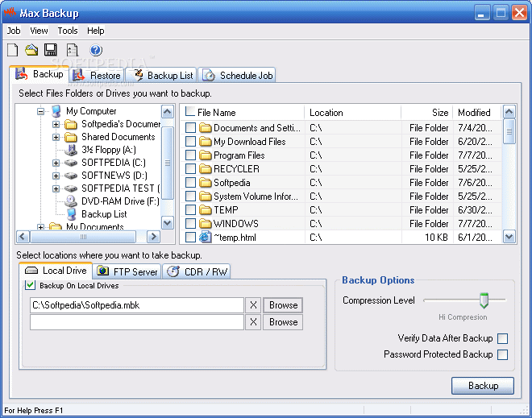
Task: Switch to the Schedule Job tab
Action: pyautogui.click(x=237, y=75)
